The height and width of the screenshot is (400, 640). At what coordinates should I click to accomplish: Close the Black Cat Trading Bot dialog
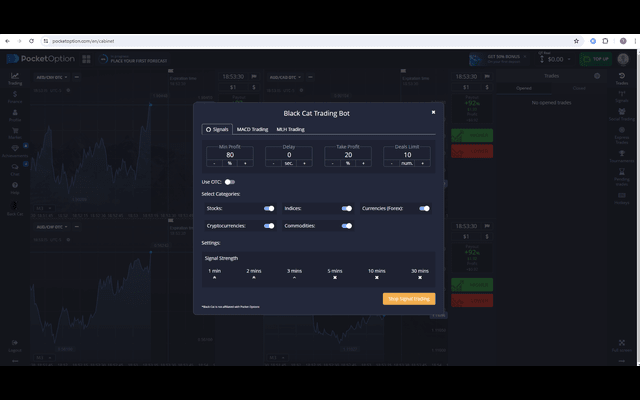click(x=433, y=112)
